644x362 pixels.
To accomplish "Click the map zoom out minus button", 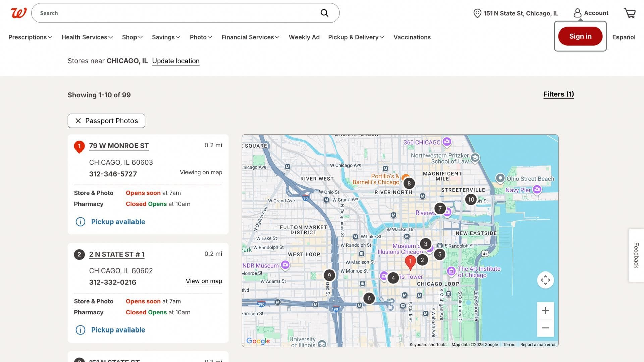I will point(545,328).
